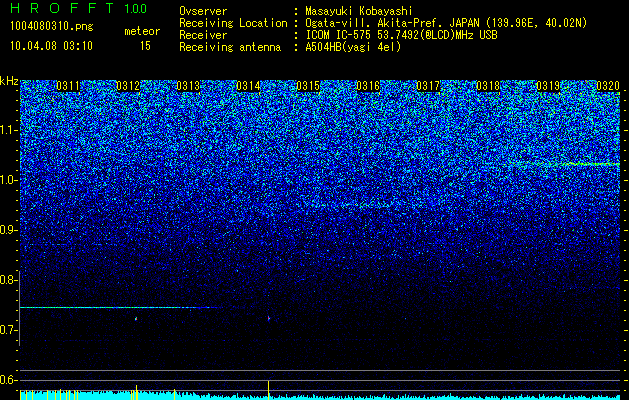629x400 pixels.
Task: Click the 'Receiving antenna' label
Action: (230, 47)
